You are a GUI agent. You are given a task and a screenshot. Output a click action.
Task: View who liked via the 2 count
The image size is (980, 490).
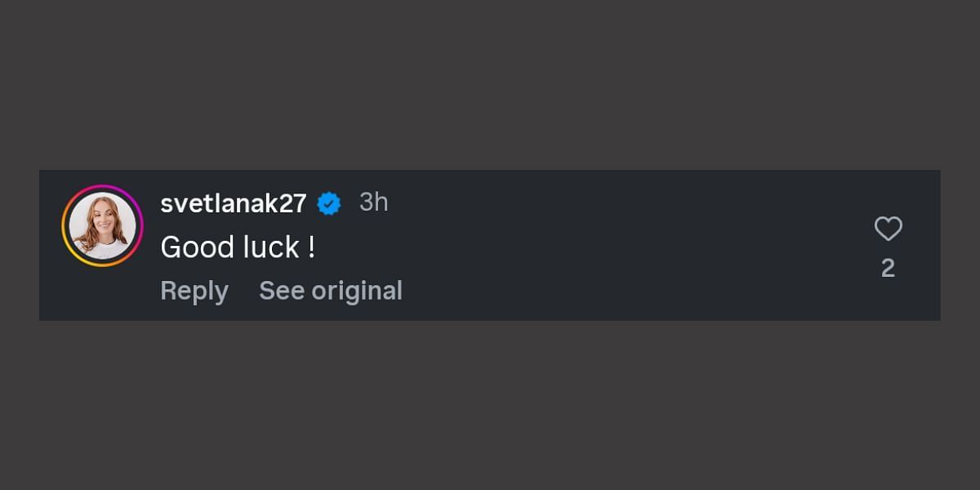click(888, 268)
